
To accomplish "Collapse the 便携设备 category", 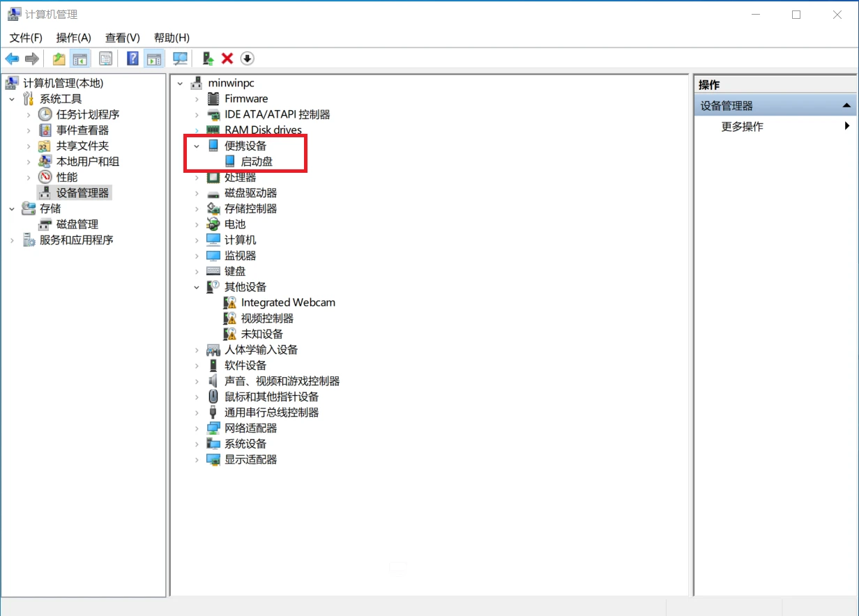I will click(x=197, y=146).
